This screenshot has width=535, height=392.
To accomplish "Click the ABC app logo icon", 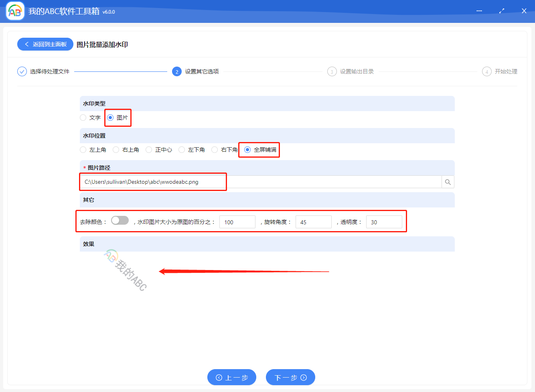I will 15,11.
